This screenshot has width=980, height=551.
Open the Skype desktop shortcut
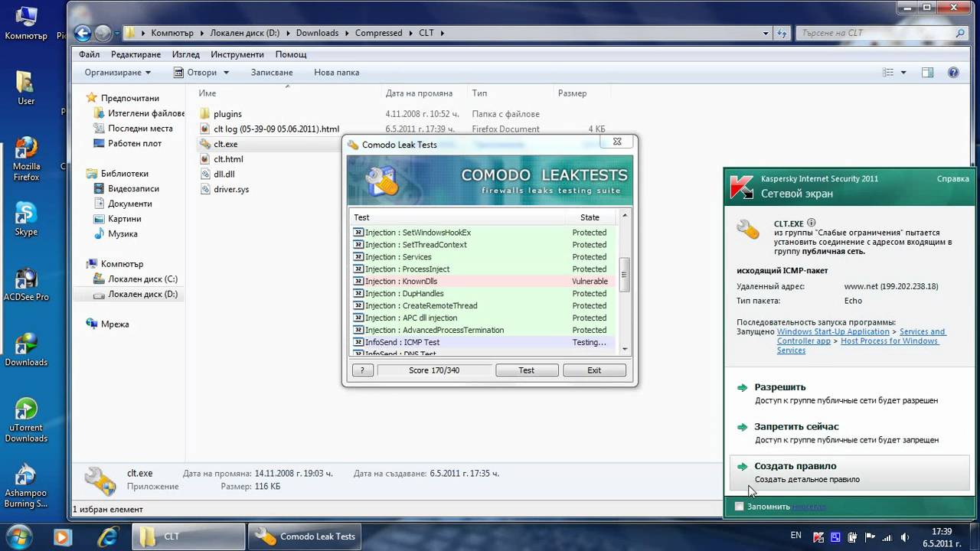click(x=26, y=219)
